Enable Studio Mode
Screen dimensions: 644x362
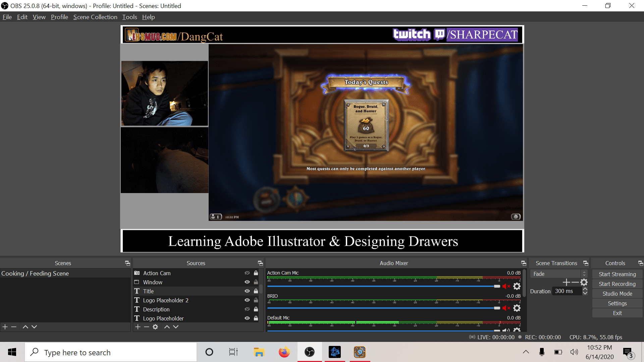pyautogui.click(x=617, y=294)
